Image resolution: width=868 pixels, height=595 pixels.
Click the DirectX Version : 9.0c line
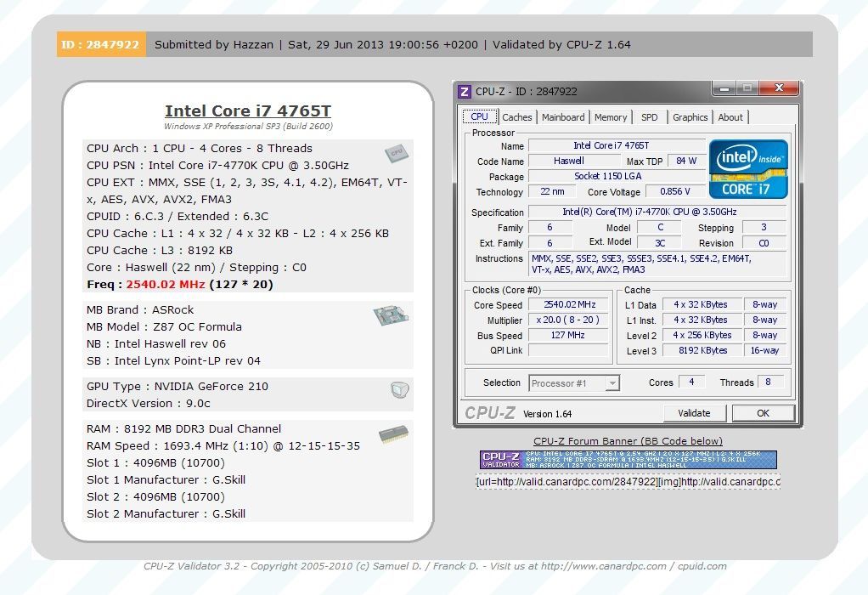tap(149, 403)
